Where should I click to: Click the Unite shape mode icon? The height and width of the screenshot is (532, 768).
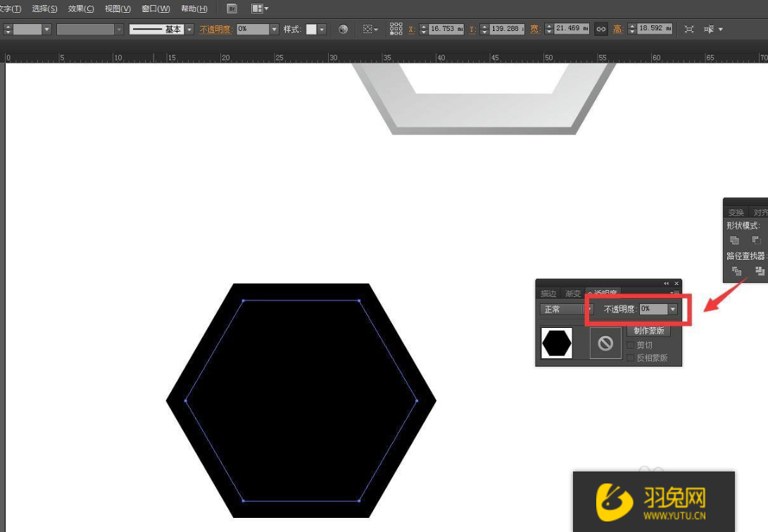[735, 240]
